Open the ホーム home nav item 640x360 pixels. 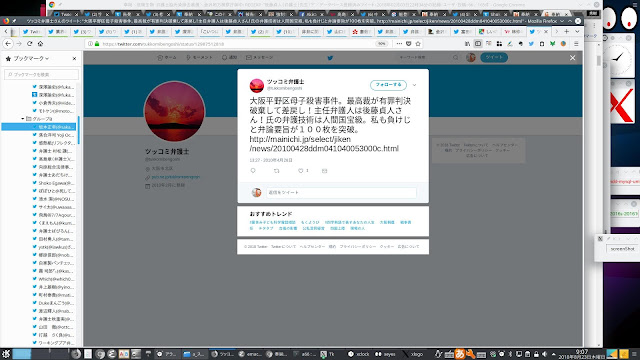point(167,58)
